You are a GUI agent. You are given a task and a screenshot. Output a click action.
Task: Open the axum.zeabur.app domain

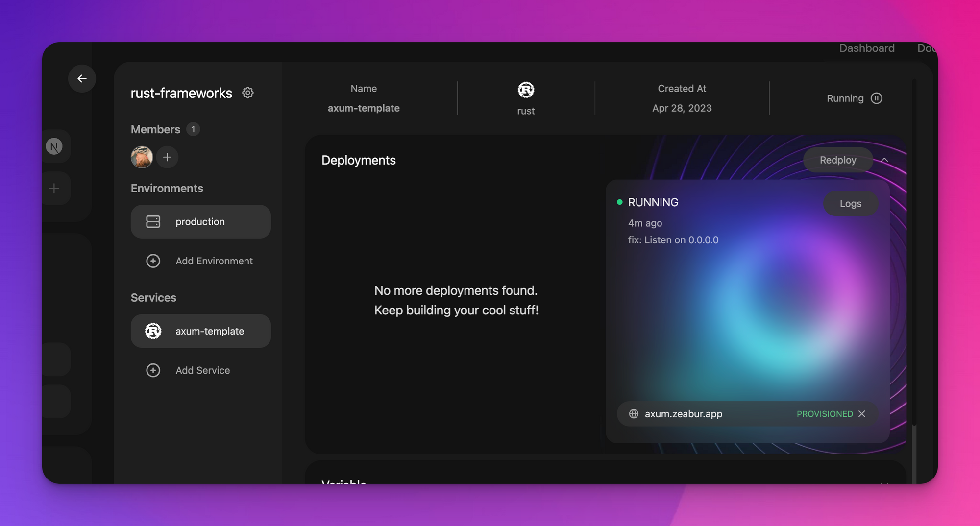684,414
